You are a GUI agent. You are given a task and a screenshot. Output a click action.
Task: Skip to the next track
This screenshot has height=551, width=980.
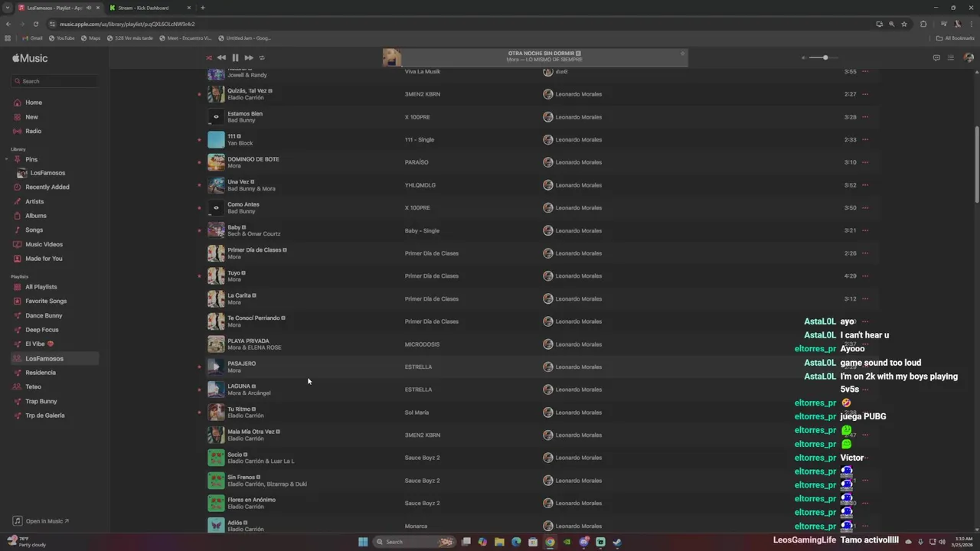tap(249, 57)
